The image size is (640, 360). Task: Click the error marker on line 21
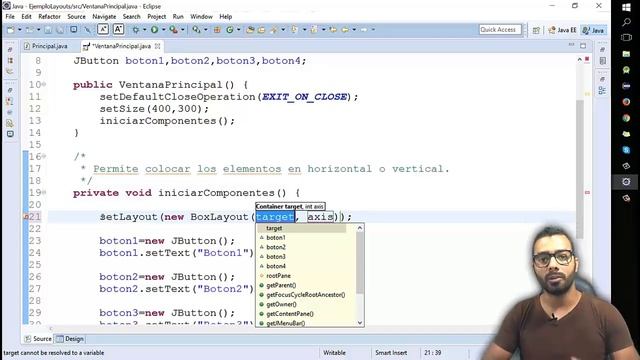click(x=26, y=217)
